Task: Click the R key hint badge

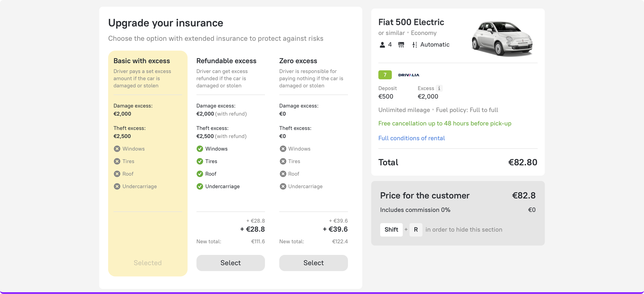Action: [x=415, y=230]
